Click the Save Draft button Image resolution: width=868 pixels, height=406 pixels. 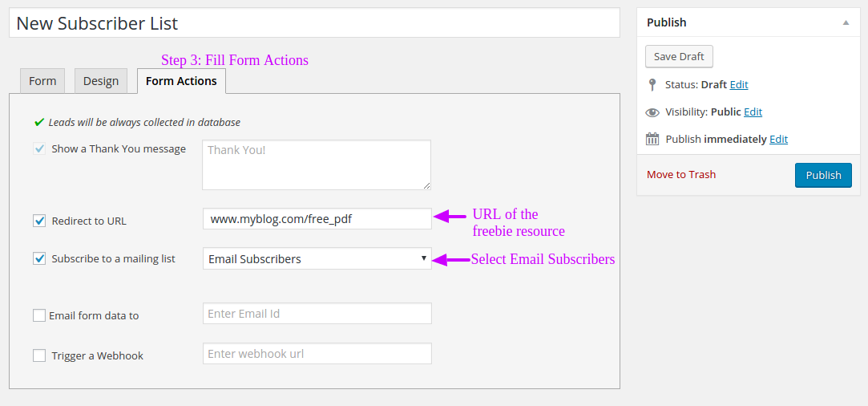click(x=679, y=56)
